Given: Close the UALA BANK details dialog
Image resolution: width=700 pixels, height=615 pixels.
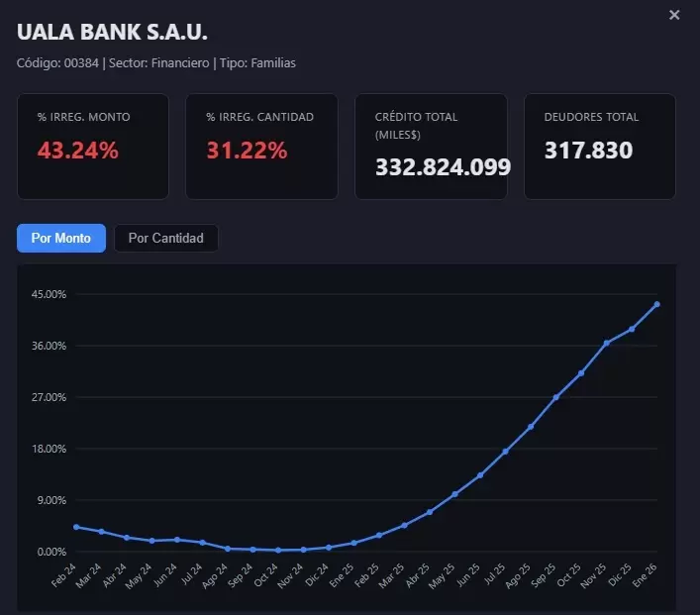Looking at the screenshot, I should (674, 15).
